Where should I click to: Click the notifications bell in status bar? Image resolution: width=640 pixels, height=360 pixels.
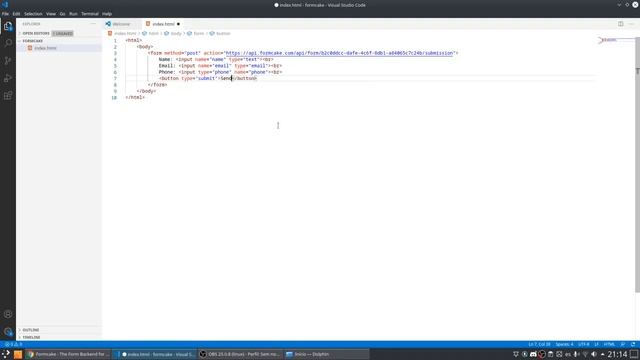(x=633, y=344)
